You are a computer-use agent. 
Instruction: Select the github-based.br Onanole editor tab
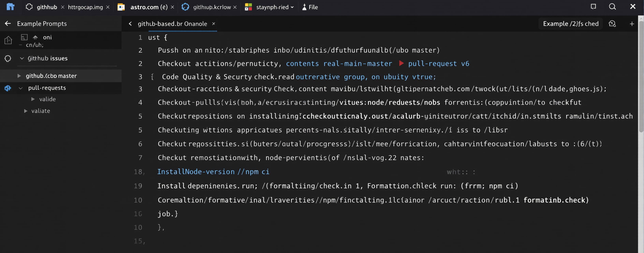point(172,24)
